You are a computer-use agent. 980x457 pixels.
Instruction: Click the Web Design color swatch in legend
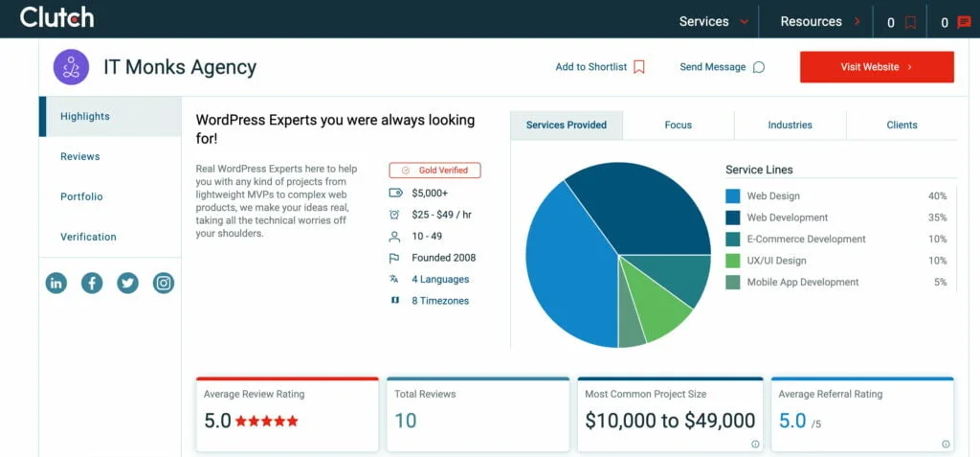click(733, 196)
